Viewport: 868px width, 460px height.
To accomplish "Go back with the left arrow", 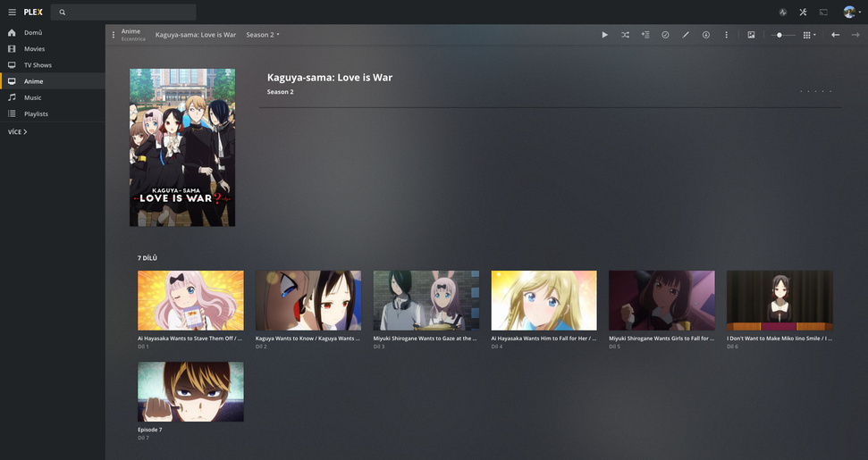I will point(835,35).
